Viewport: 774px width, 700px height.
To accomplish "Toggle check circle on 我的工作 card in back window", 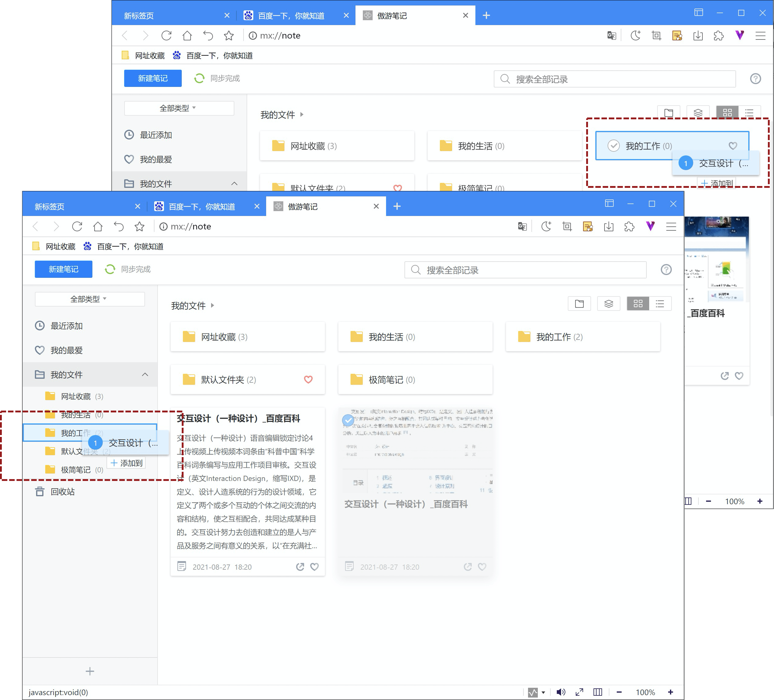I will (613, 146).
